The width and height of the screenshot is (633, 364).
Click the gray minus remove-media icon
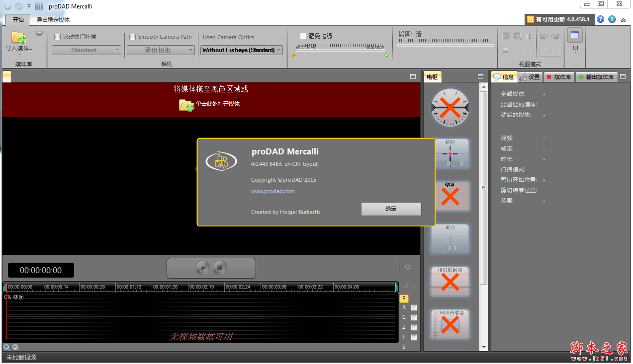pyautogui.click(x=39, y=33)
